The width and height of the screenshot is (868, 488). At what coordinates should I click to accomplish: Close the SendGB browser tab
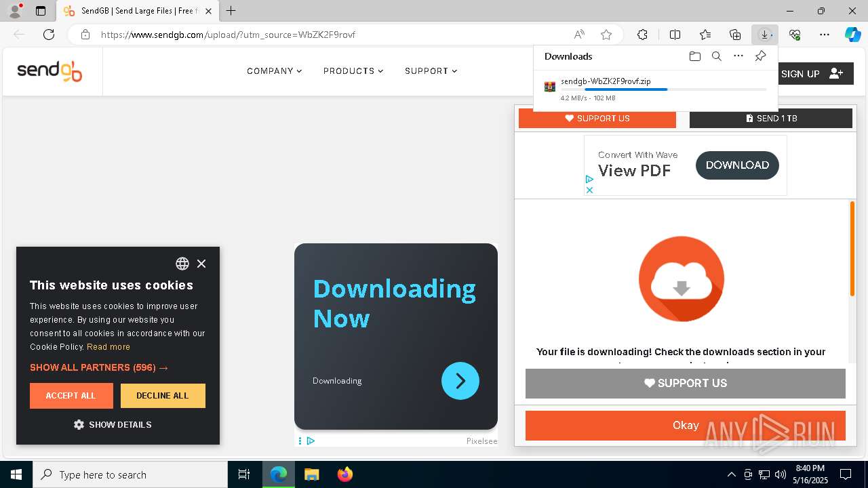coord(209,11)
